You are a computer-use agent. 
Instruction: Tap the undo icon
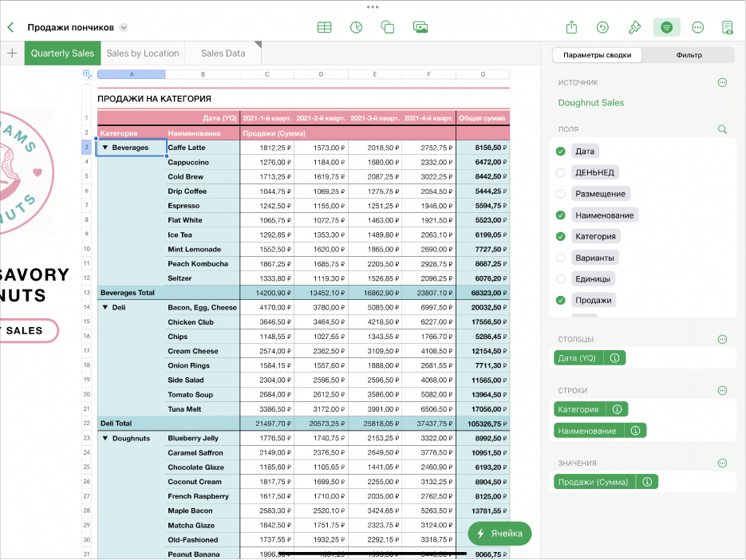602,27
